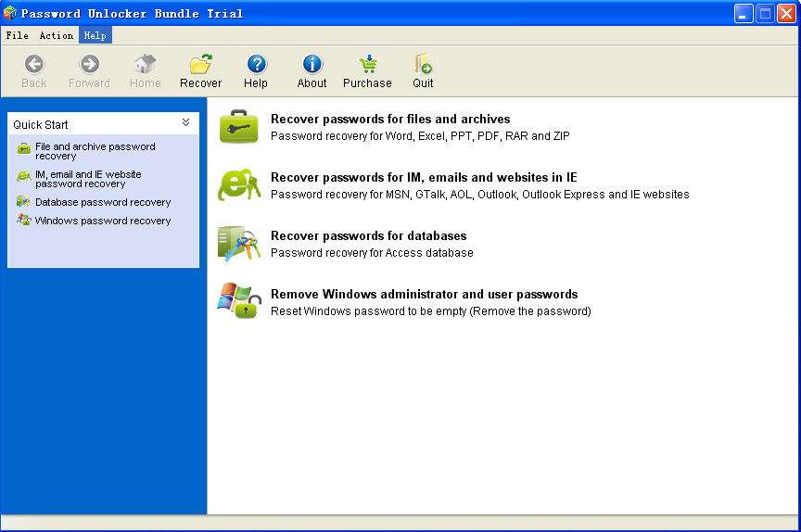The image size is (801, 532).
Task: Select the green IE email recovery icon
Action: [239, 184]
